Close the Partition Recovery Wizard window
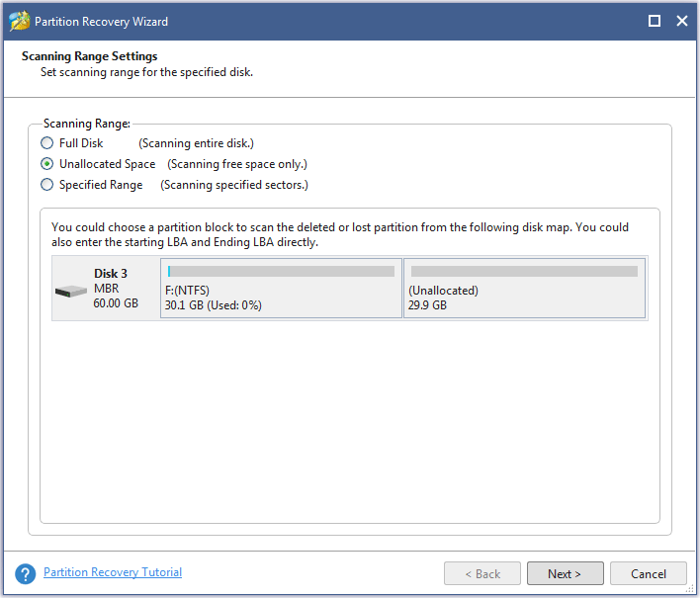 [681, 21]
